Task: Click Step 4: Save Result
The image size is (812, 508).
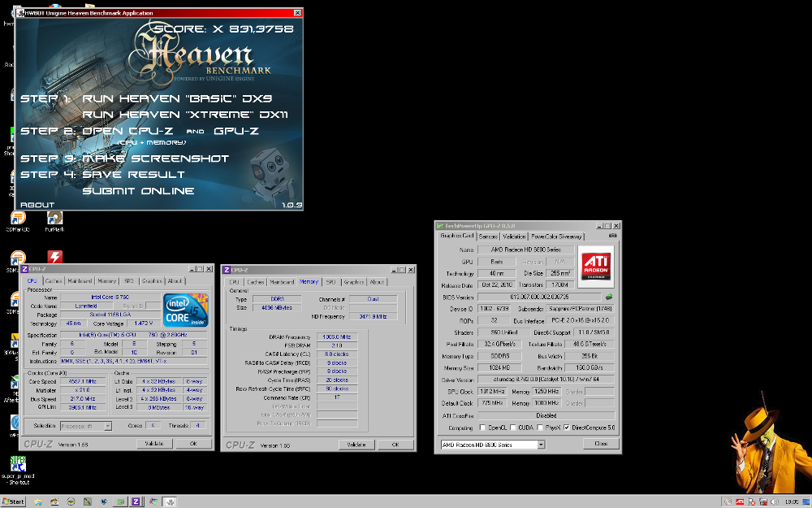Action: [x=102, y=175]
